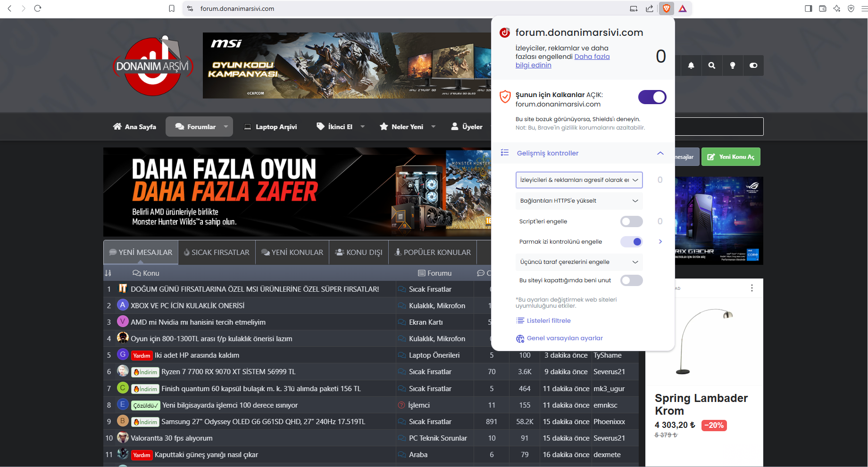Screen dimensions: 868x467
Task: Open the Spring Lambader Krom product ad
Action: pos(704,372)
